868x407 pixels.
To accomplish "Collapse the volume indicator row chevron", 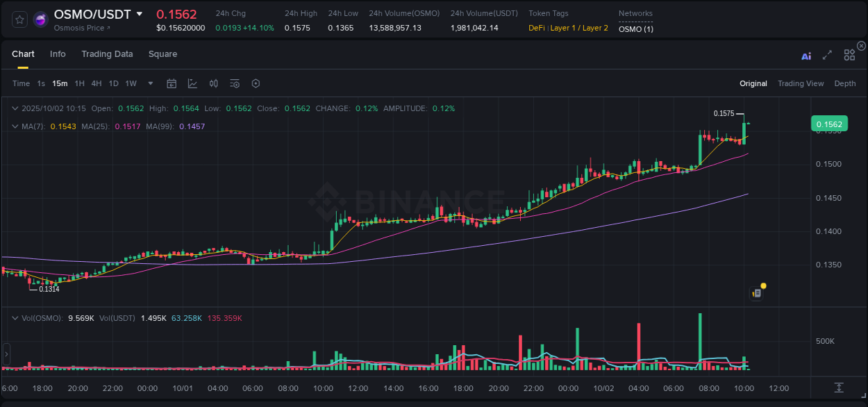I will (x=15, y=317).
